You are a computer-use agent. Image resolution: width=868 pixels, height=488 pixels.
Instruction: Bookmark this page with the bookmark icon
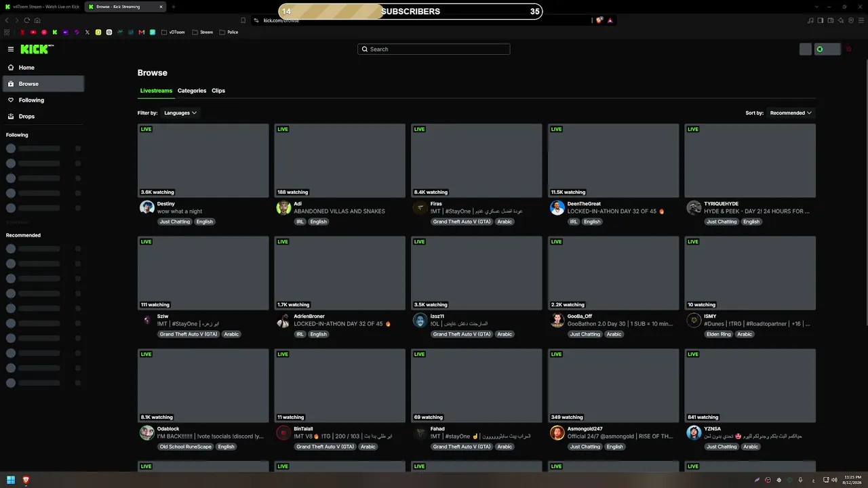[243, 20]
